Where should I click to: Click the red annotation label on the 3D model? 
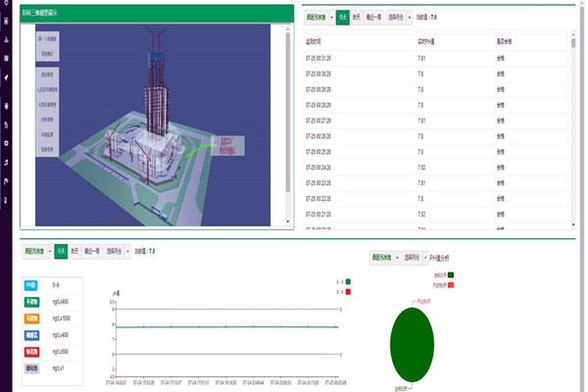coord(227,145)
